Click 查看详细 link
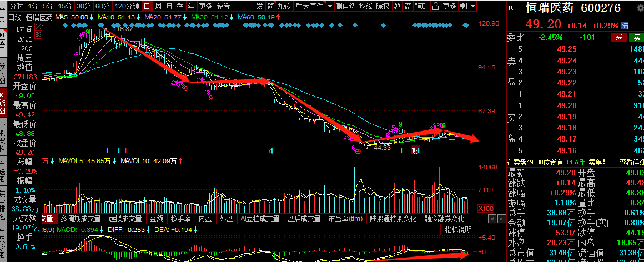 tap(631, 162)
